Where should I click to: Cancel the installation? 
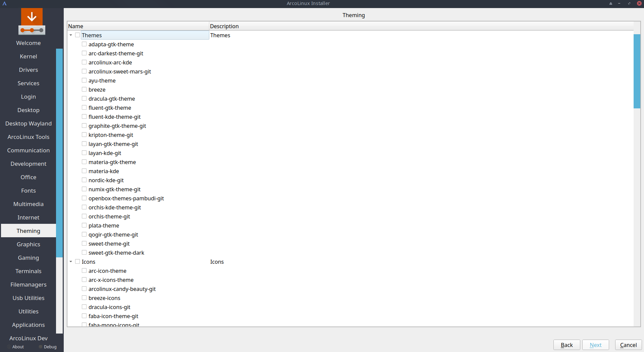click(628, 345)
